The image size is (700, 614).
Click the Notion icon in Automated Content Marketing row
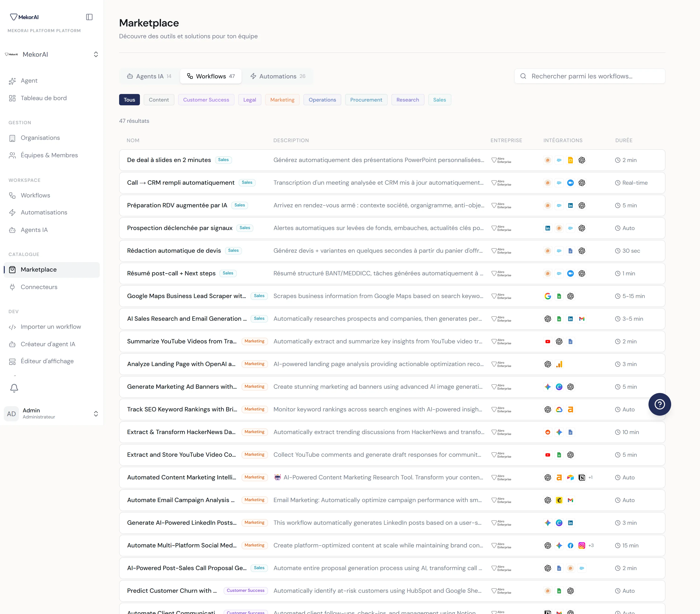click(582, 478)
